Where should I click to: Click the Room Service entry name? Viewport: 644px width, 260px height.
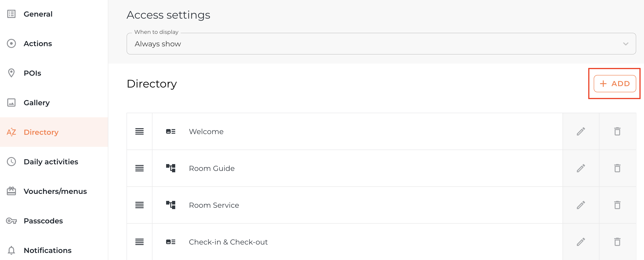(x=214, y=205)
